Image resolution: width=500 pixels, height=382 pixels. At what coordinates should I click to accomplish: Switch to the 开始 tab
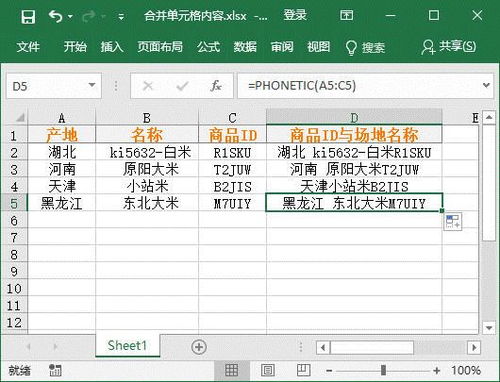[x=75, y=47]
